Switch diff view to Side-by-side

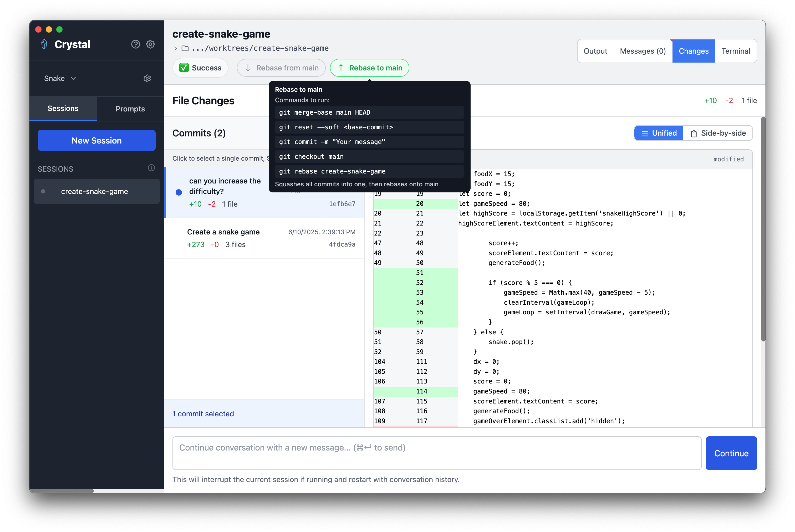pos(718,133)
